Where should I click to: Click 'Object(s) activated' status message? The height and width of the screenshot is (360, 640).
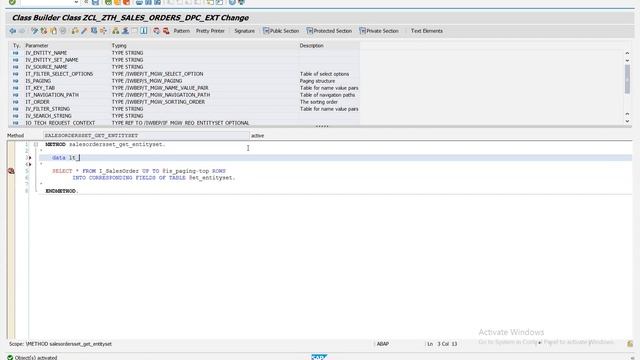click(36, 358)
